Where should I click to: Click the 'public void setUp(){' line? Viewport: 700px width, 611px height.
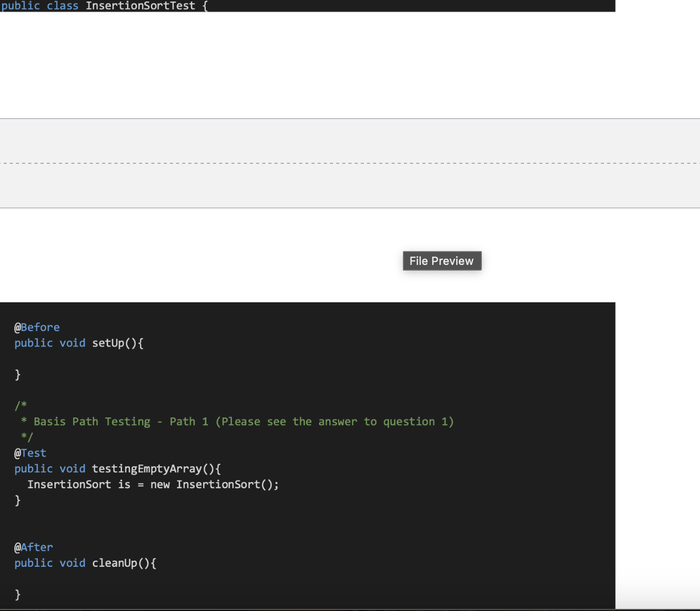click(x=79, y=343)
